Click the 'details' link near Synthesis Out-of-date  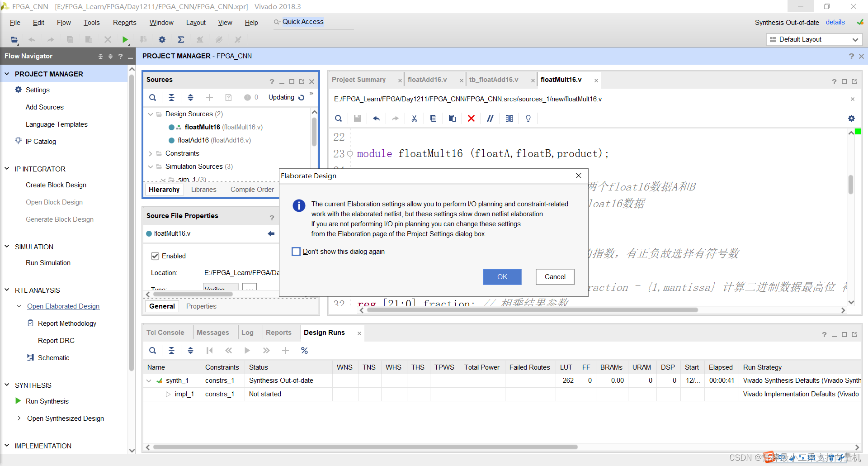[x=835, y=22]
